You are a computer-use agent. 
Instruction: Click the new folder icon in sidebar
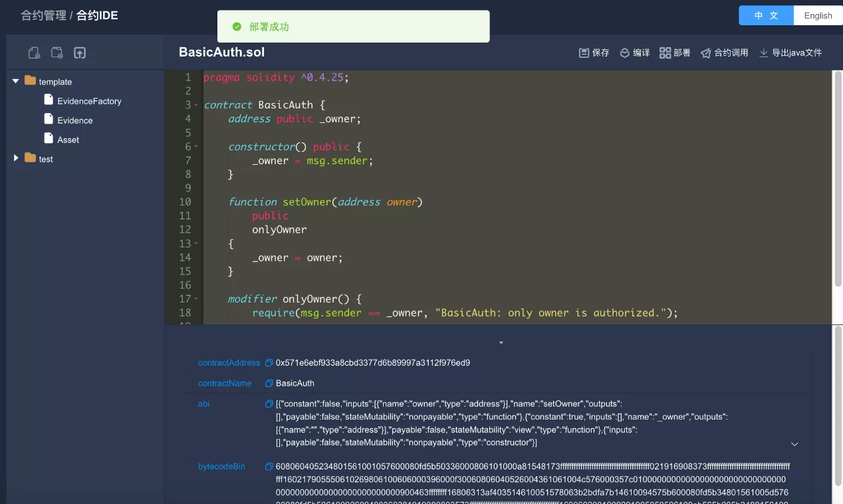pyautogui.click(x=57, y=53)
